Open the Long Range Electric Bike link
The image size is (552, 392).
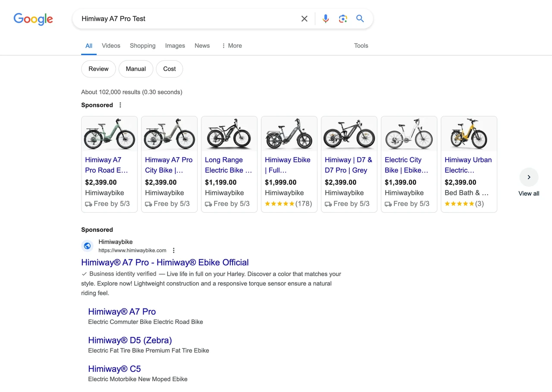[x=229, y=165]
